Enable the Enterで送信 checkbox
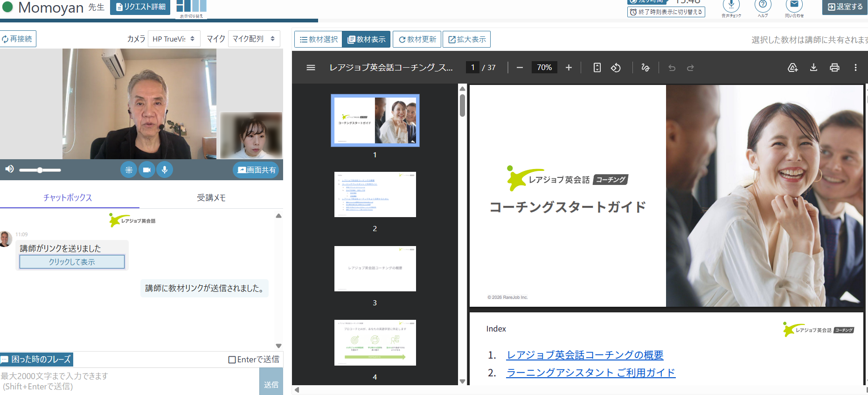Viewport: 868px width, 395px height. tap(232, 360)
